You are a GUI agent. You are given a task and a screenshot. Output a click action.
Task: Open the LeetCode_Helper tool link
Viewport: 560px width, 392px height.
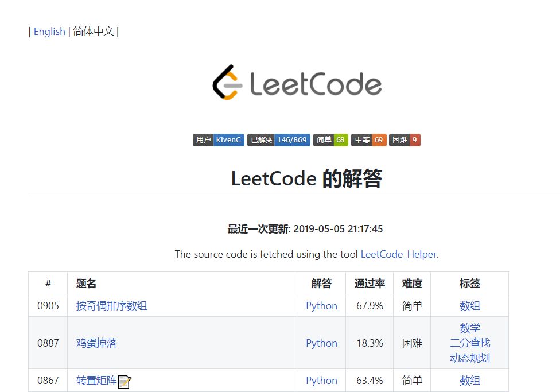click(399, 254)
